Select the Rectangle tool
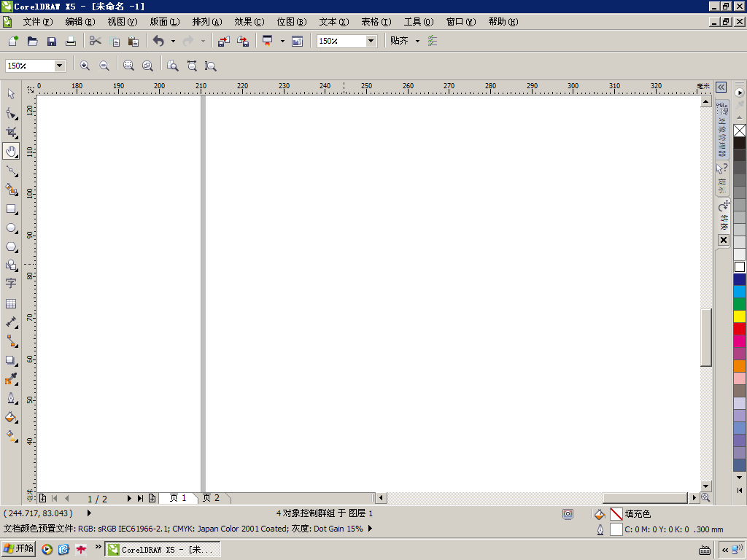The image size is (747, 560). point(11,209)
